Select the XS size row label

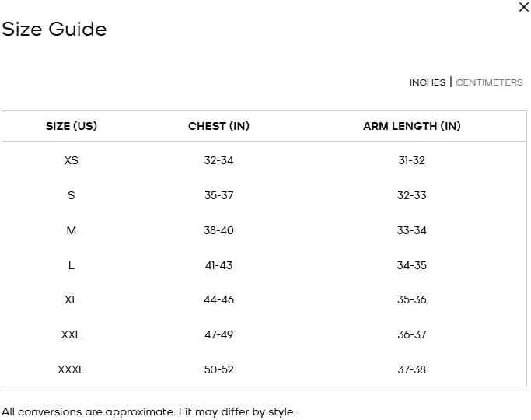pos(72,160)
